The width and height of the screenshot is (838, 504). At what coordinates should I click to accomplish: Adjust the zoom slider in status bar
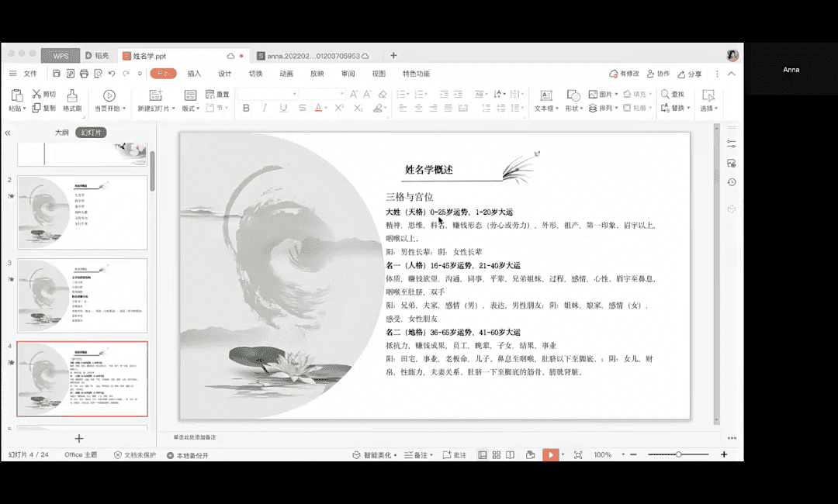678,455
